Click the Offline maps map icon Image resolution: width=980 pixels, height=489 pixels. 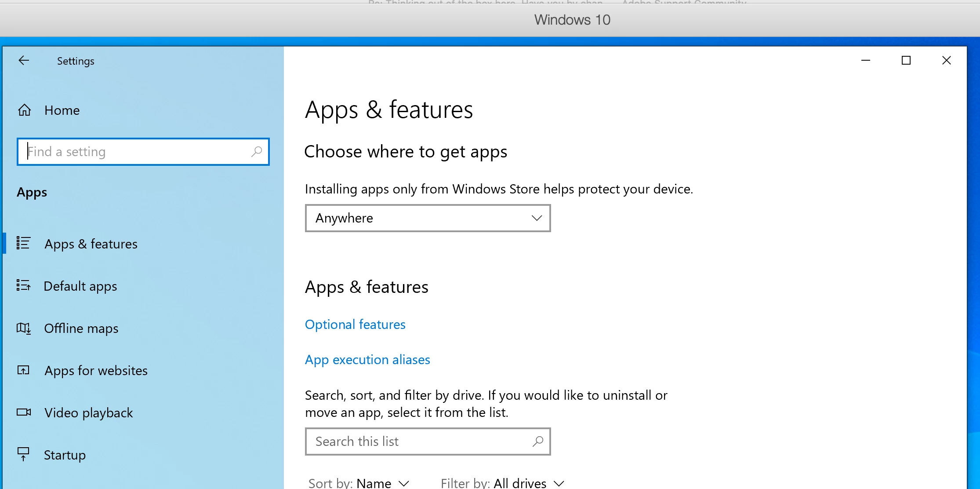pos(23,328)
